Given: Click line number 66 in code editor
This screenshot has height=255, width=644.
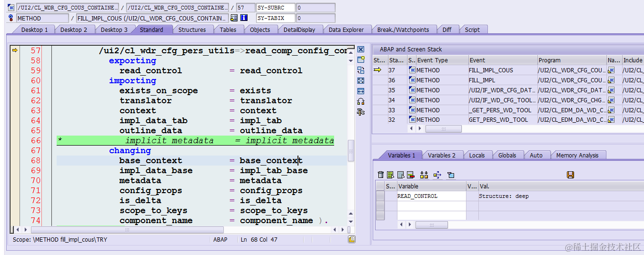Looking at the screenshot, I should click(35, 140).
